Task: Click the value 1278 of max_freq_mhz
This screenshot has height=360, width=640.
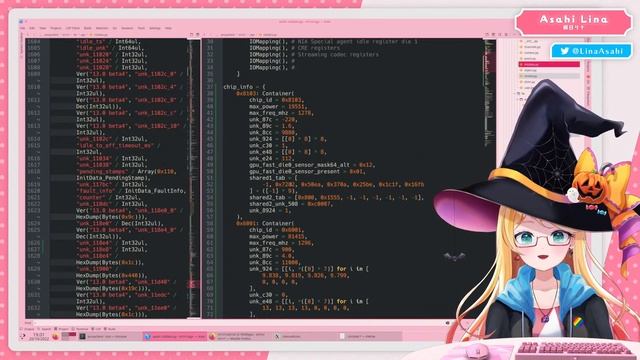Action: tap(305, 113)
